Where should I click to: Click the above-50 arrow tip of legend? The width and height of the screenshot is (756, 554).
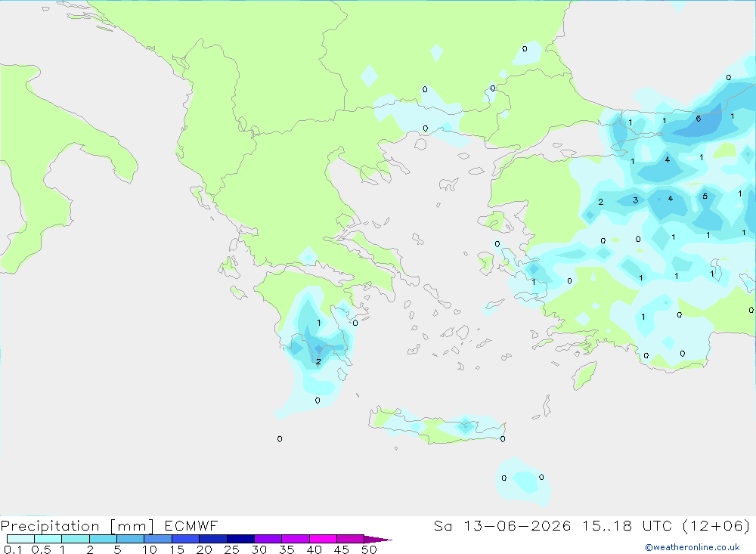click(x=377, y=539)
